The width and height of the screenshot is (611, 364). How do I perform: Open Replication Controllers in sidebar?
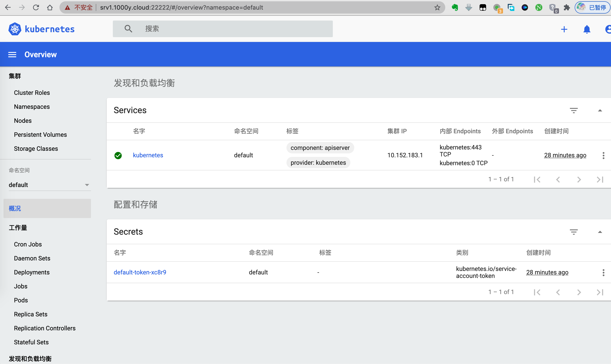point(45,328)
